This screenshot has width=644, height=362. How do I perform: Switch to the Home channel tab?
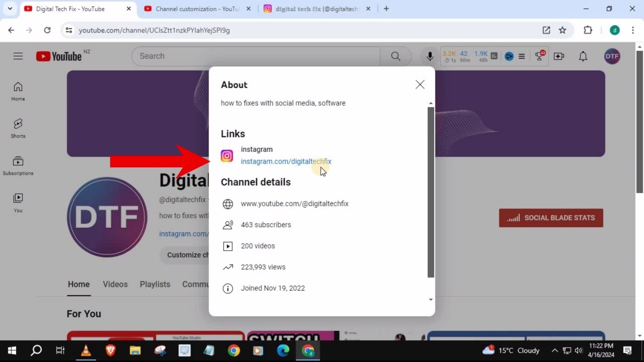79,284
